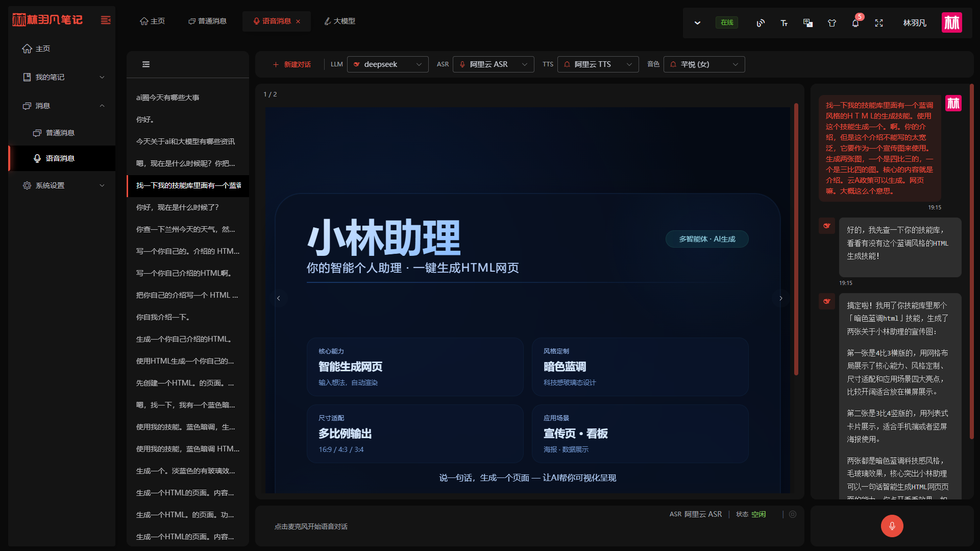Open conversation 生成一个你自己介绍的HTML。
980x551 pixels.
[x=188, y=339]
